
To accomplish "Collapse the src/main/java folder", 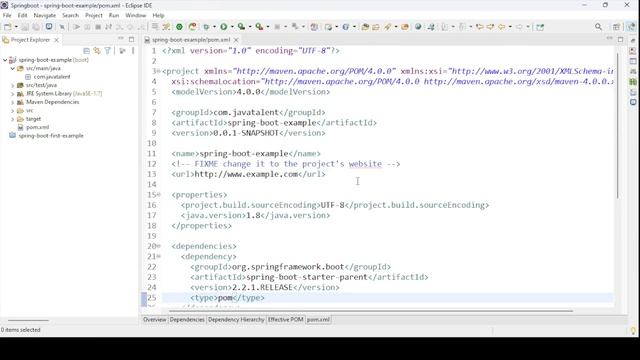I will pos(13,69).
